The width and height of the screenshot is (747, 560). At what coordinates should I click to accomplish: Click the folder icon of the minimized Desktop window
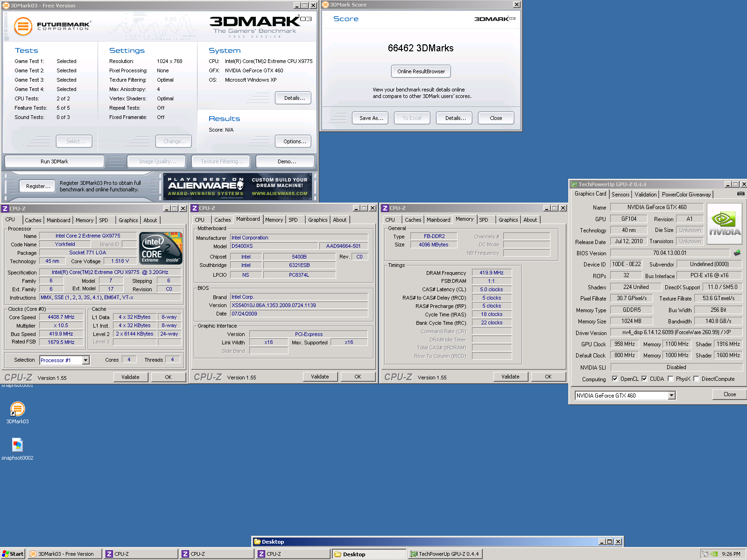point(257,542)
